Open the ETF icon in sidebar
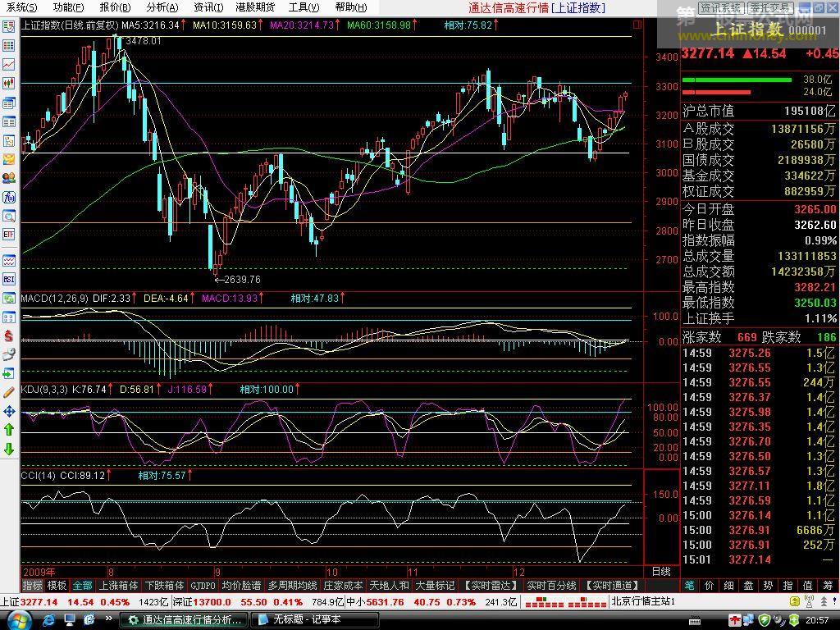The image size is (840, 630). 8,235
